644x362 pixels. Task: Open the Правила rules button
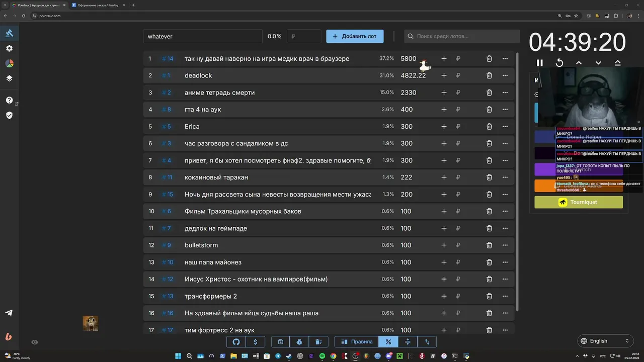357,342
